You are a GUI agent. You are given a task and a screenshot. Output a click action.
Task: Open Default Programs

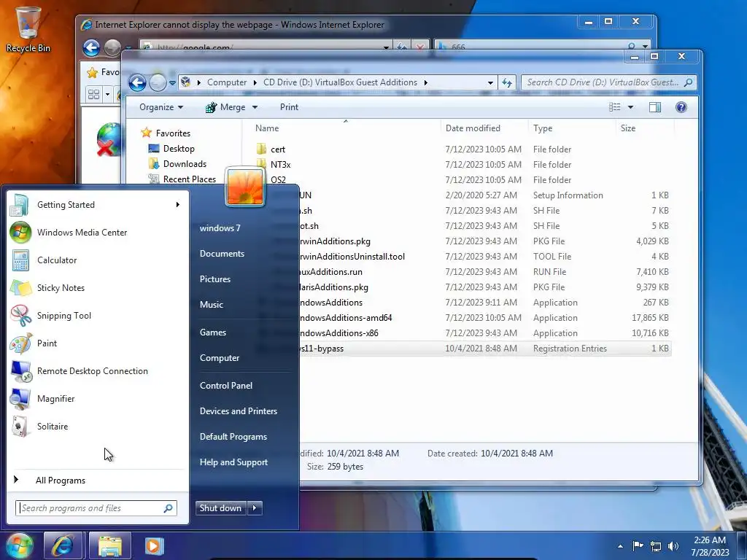(x=233, y=437)
